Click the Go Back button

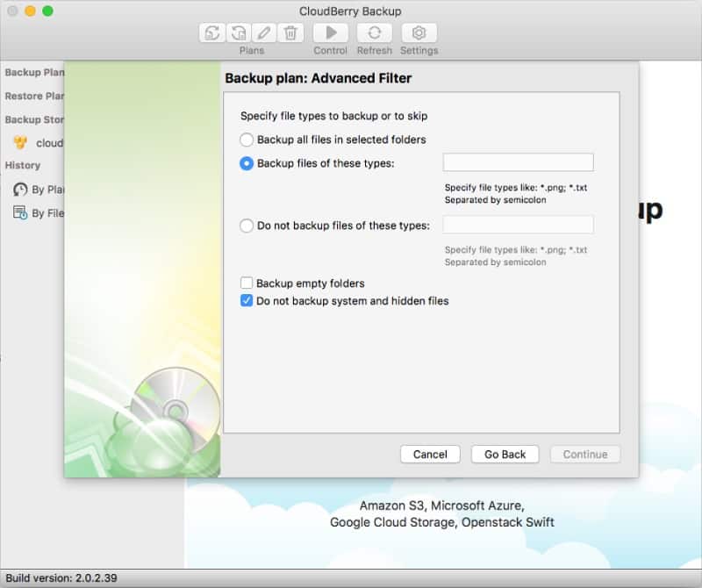coord(505,454)
